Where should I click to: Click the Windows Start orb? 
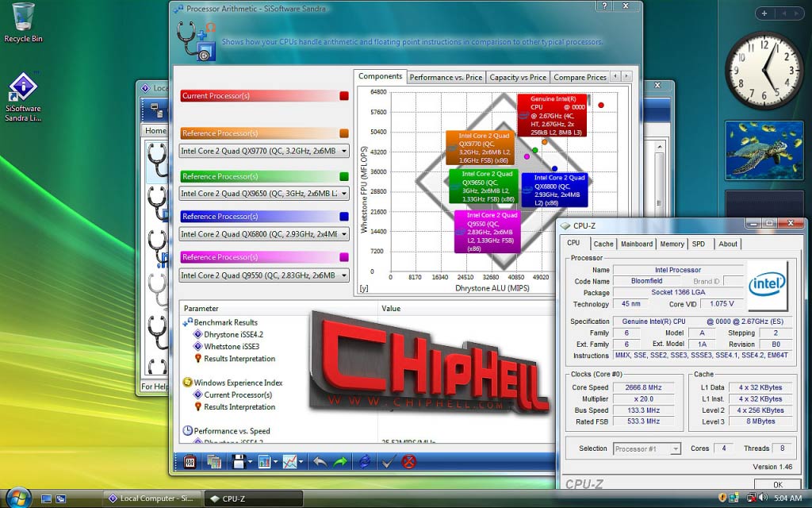pos(19,498)
